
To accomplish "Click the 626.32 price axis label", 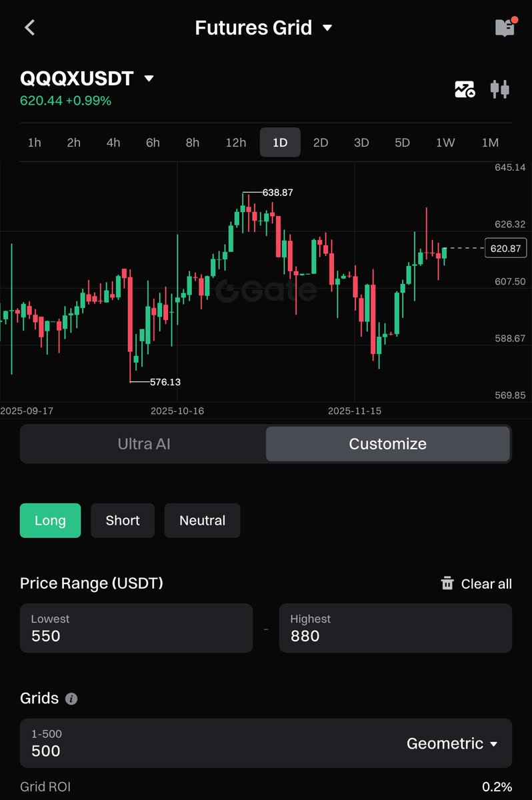I will pyautogui.click(x=510, y=225).
